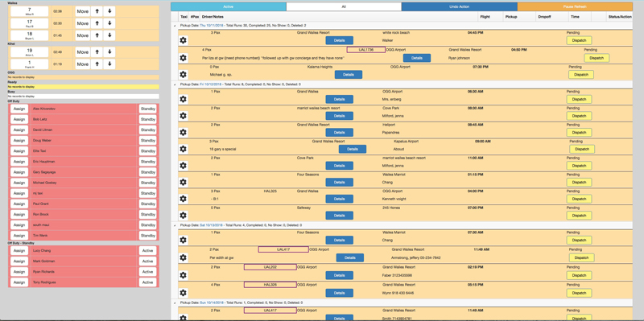644x321 pixels.
Task: Open gear settings for the Walker run
Action: click(x=184, y=40)
